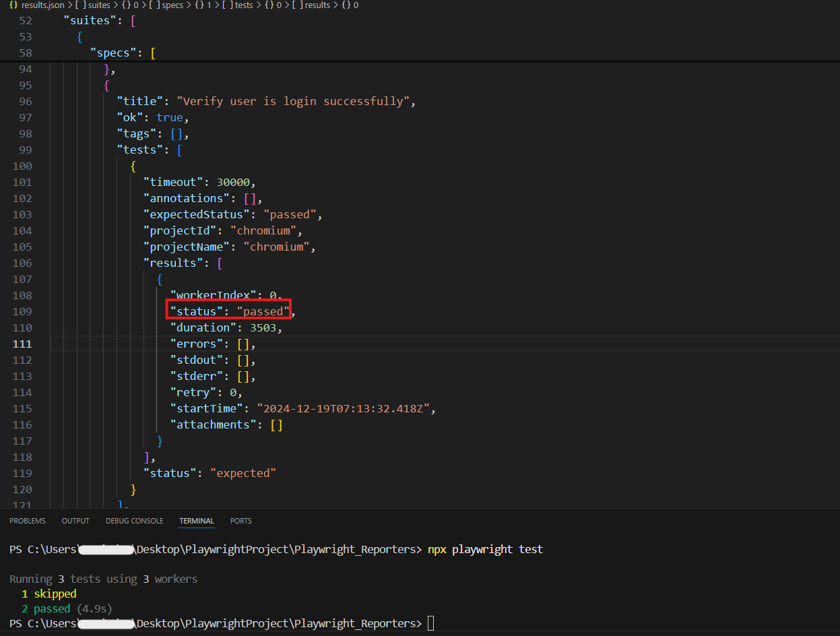Click the "tests" key on line 99
This screenshot has width=840, height=636.
click(140, 150)
